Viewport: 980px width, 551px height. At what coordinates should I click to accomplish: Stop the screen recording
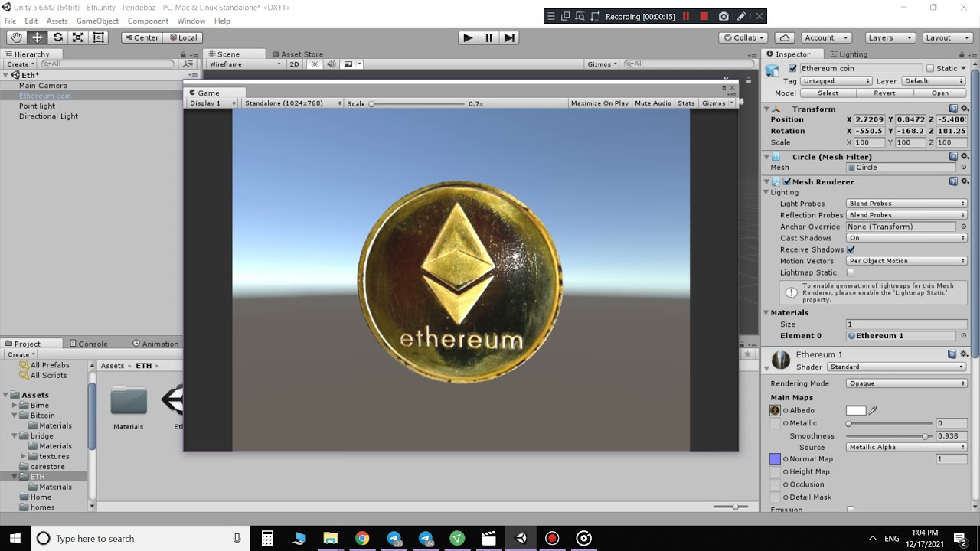[x=704, y=16]
